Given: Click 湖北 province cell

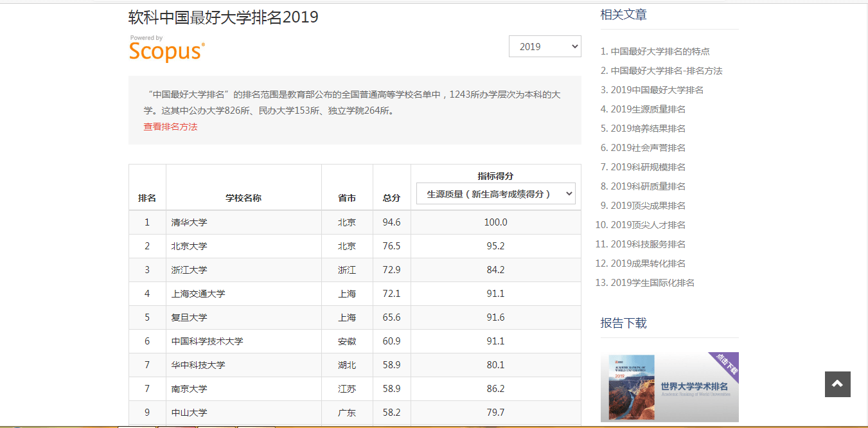Looking at the screenshot, I should pyautogui.click(x=347, y=365).
